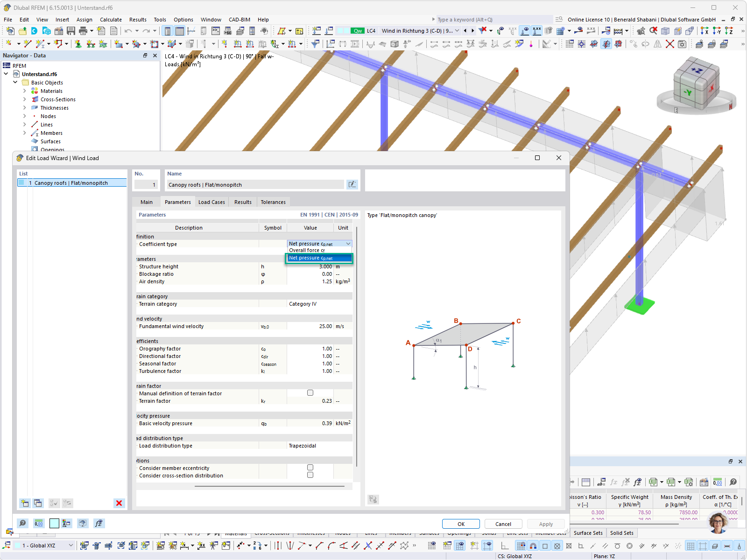Tick the Consider member eccentricity checkbox

(x=310, y=468)
